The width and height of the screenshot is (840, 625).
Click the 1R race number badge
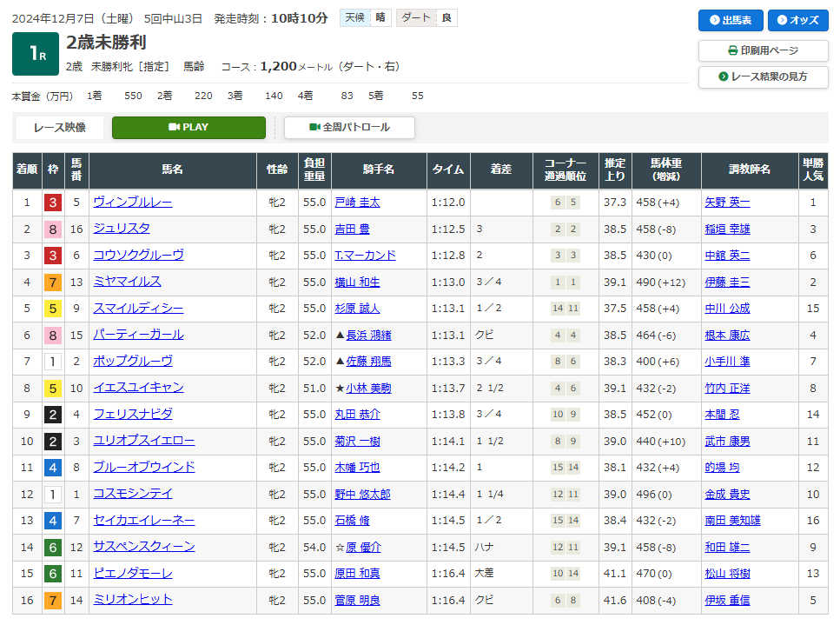36,54
